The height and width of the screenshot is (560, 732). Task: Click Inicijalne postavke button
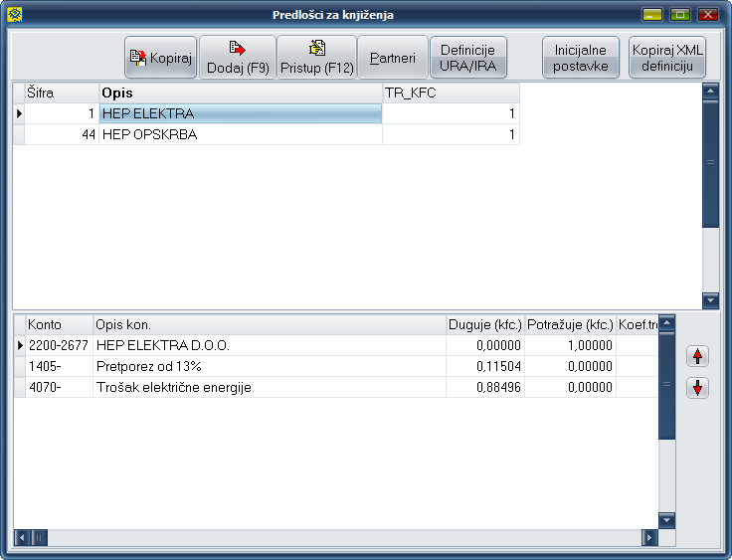(x=580, y=58)
